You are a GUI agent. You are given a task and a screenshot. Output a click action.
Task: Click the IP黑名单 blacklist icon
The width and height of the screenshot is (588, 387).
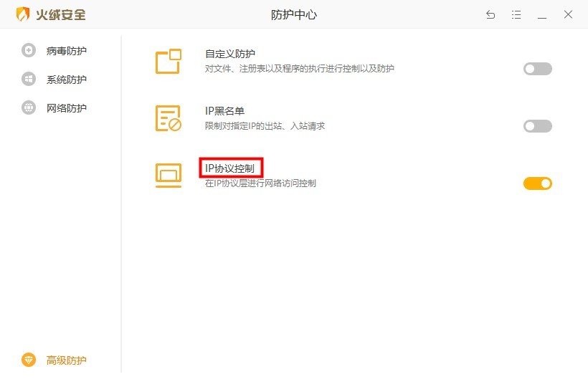coord(169,118)
